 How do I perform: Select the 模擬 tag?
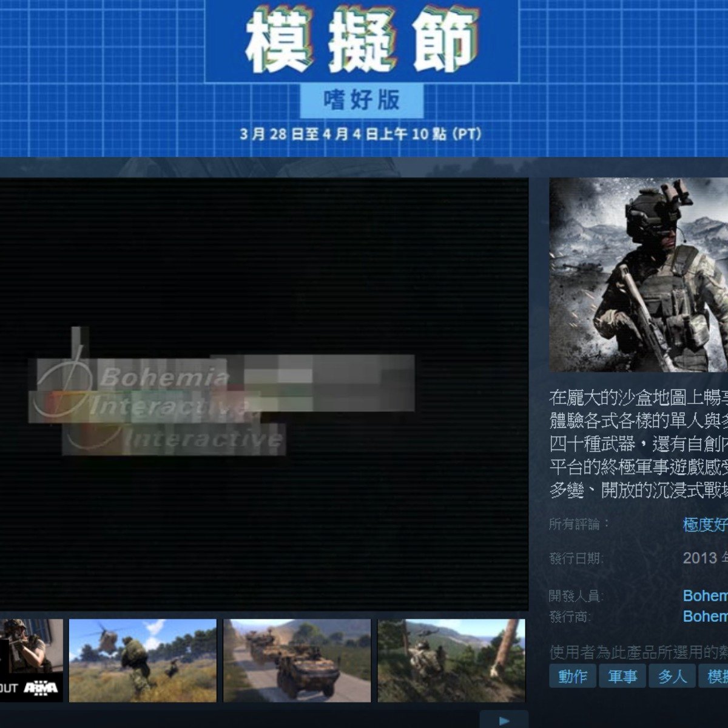pyautogui.click(x=714, y=676)
